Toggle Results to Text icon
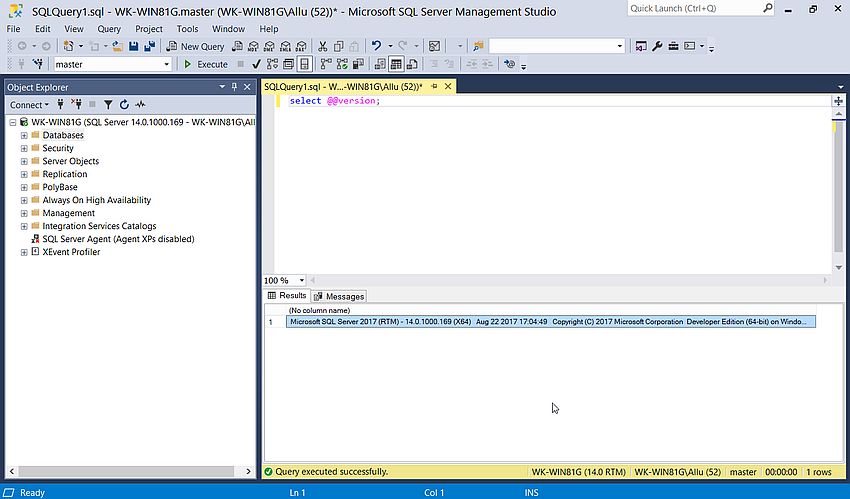The image size is (850, 499). tap(380, 64)
